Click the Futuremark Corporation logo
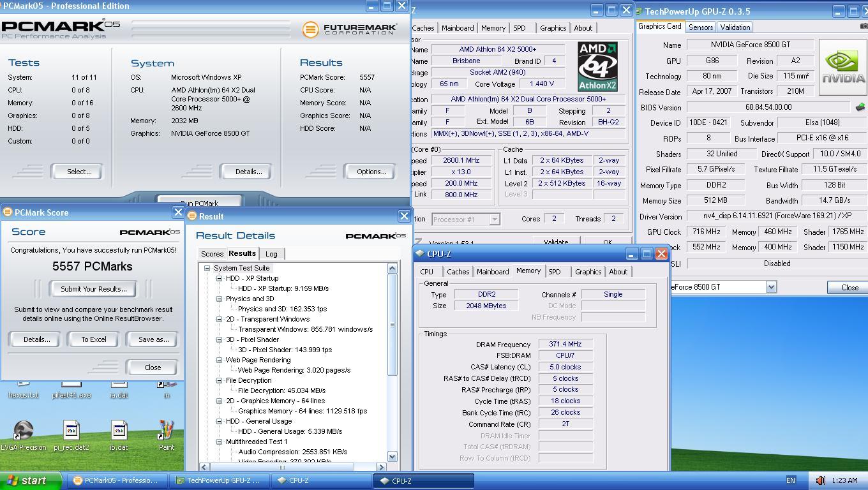 349,29
